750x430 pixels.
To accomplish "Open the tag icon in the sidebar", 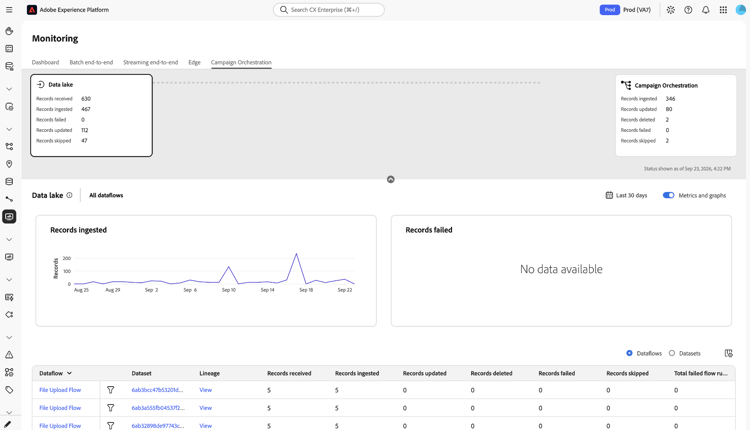I will 9,390.
